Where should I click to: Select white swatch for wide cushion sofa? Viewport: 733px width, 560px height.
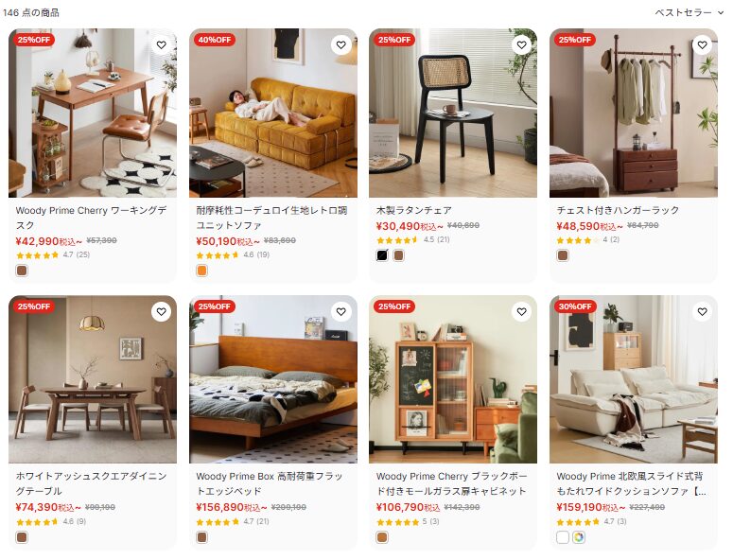coord(563,537)
